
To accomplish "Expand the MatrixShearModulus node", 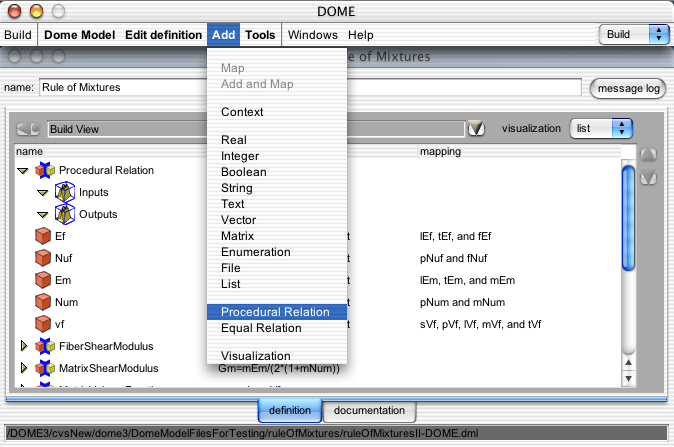I will pos(24,367).
